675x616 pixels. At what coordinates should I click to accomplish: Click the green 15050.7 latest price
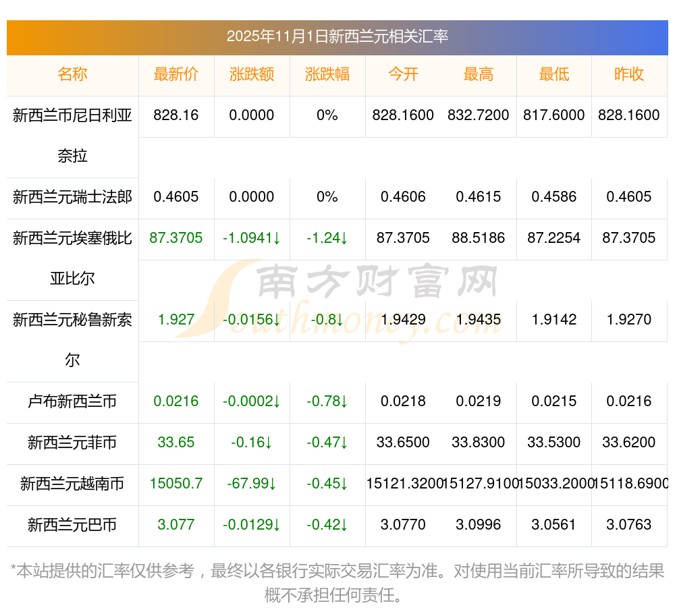point(176,484)
